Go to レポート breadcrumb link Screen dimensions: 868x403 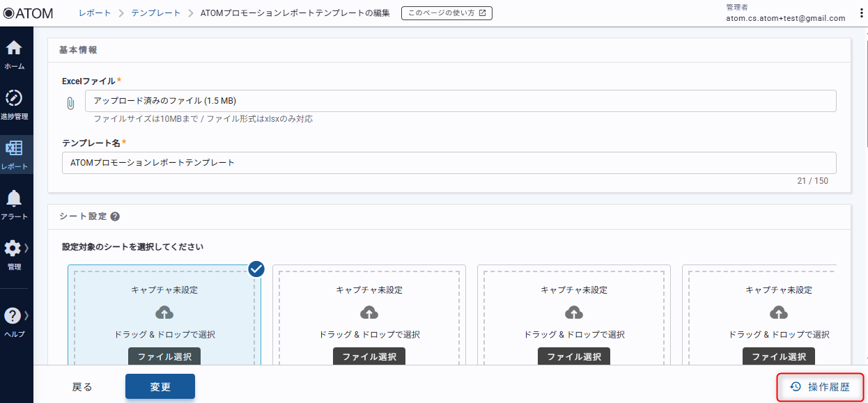[95, 13]
